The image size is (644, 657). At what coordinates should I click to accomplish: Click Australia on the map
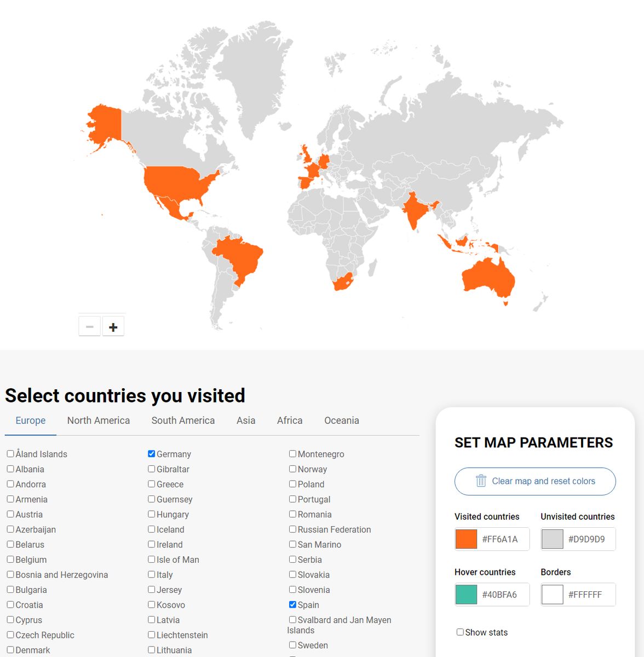[x=486, y=276]
